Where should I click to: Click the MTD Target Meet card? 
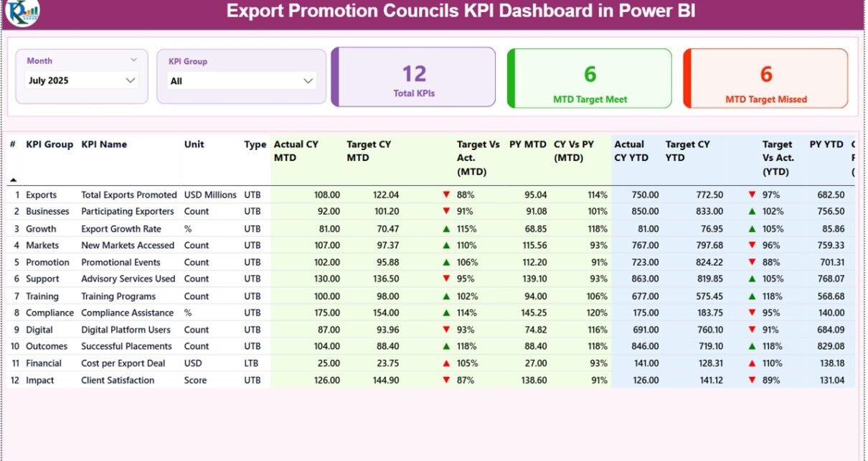590,78
